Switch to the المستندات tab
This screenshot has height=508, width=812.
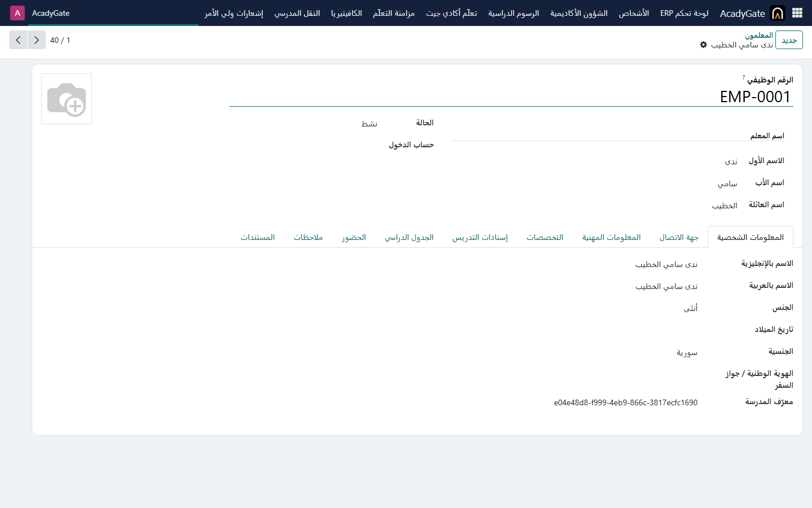(x=258, y=237)
